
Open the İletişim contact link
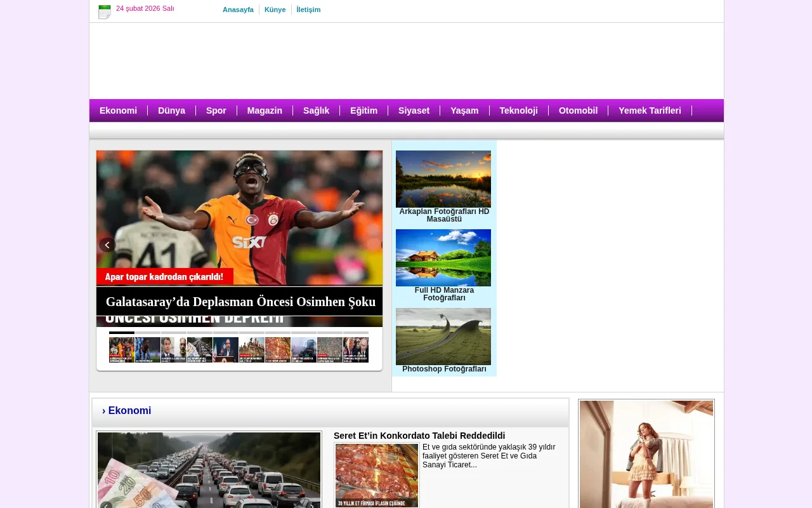pos(308,10)
